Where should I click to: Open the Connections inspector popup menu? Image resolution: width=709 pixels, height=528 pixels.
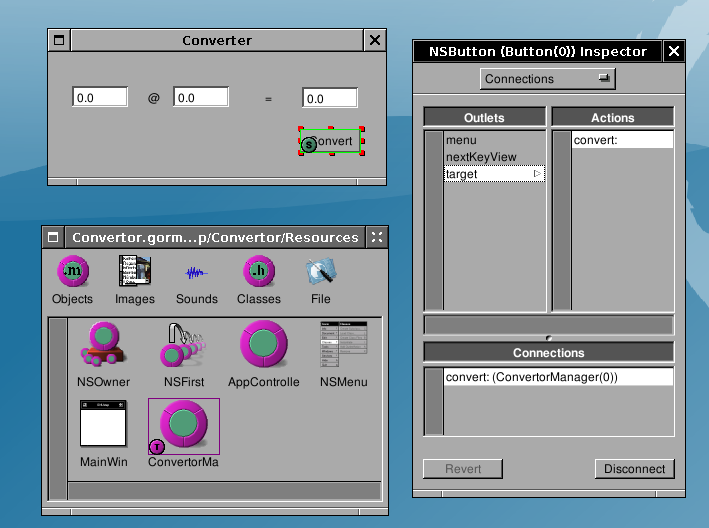(x=548, y=79)
